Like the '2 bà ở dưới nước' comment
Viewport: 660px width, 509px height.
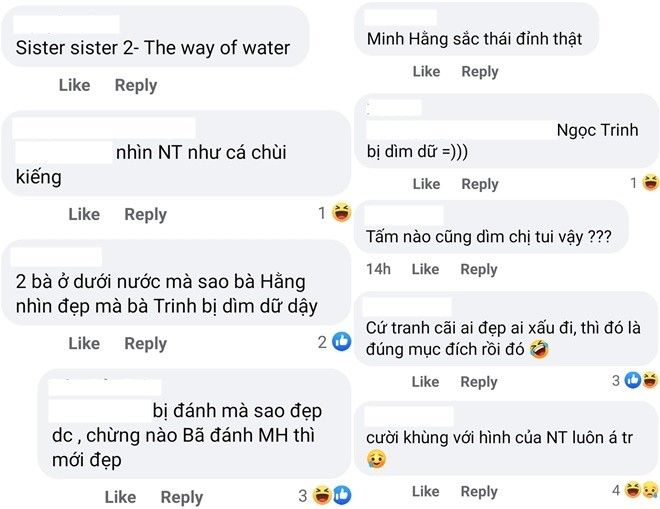(x=84, y=343)
